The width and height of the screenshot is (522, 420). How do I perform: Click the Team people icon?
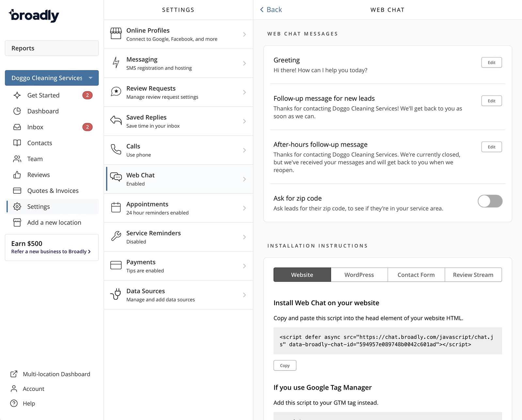click(17, 159)
